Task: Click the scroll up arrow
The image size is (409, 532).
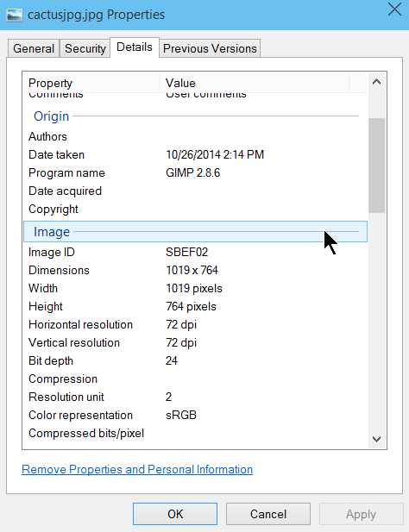Action: (x=376, y=82)
